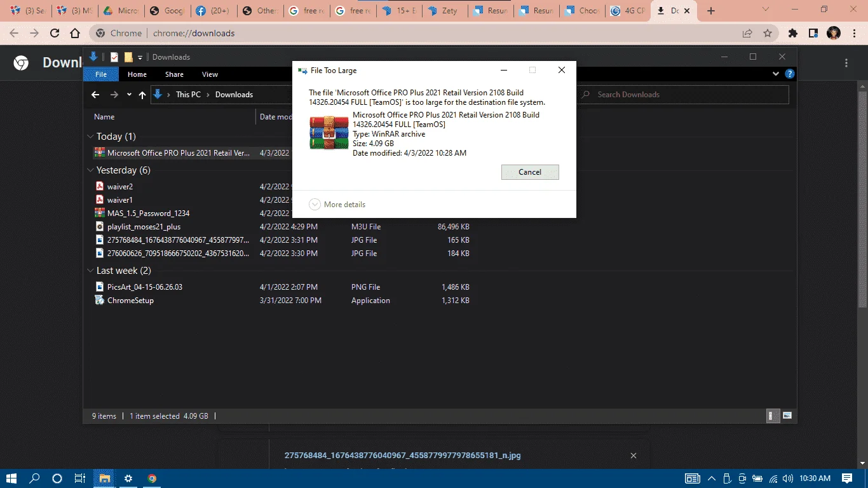Open notification center icon
Screen dimensions: 868x488
click(847, 478)
